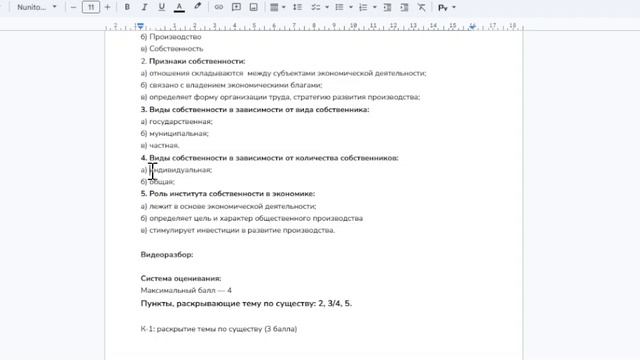This screenshot has width=640, height=360.
Task: Click line 'в) стимулирует инвестиции в развитие производства.'
Action: click(238, 230)
